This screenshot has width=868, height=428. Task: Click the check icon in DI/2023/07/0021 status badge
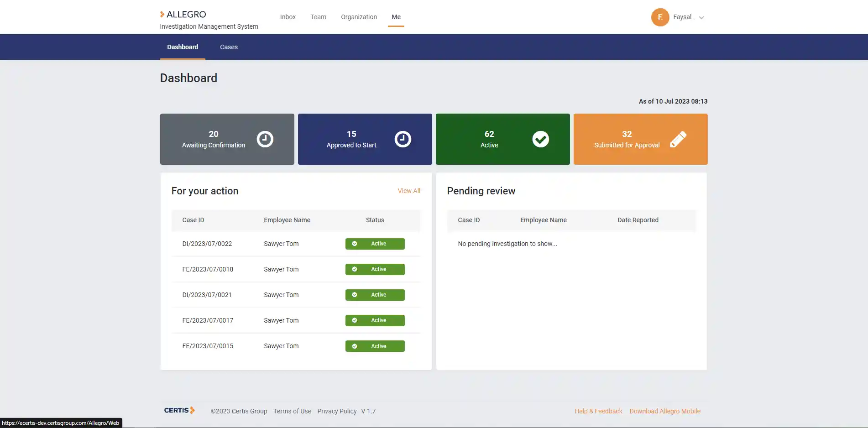pyautogui.click(x=355, y=295)
